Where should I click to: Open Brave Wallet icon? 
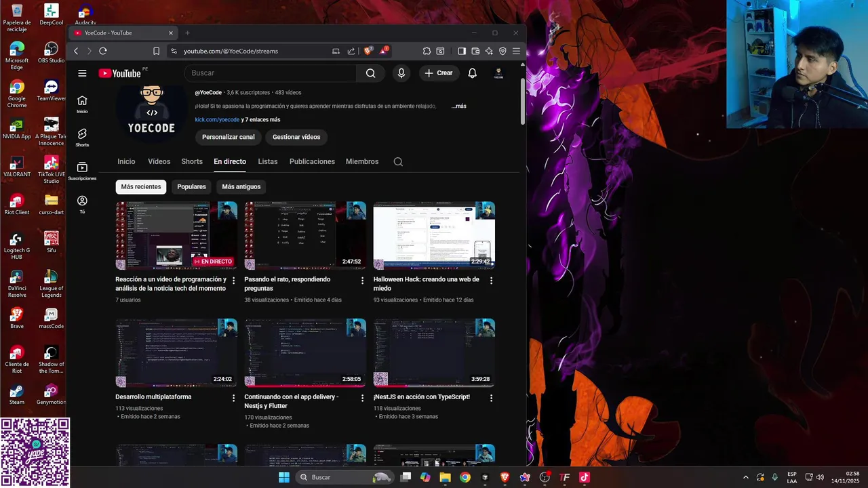coord(475,51)
